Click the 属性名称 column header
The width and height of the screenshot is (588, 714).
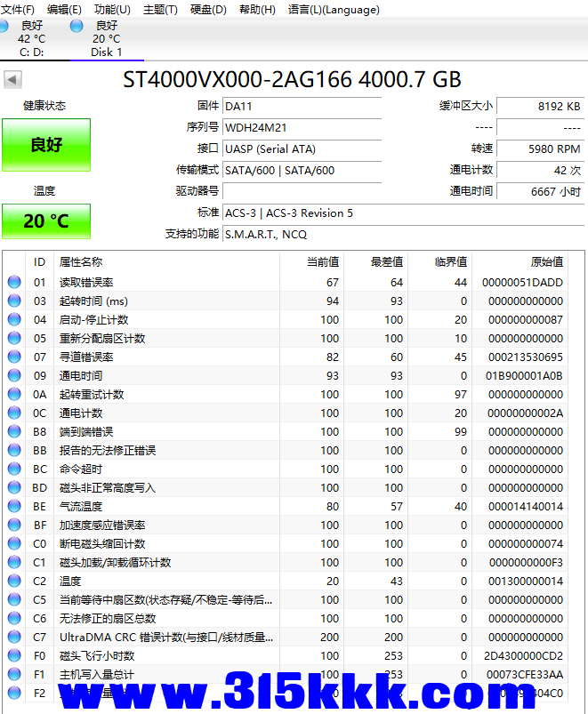166,261
